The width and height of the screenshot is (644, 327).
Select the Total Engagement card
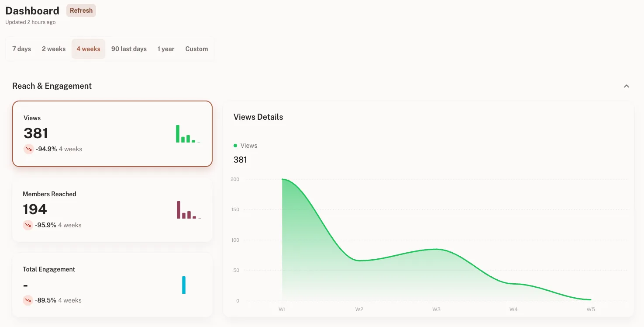[x=112, y=285]
